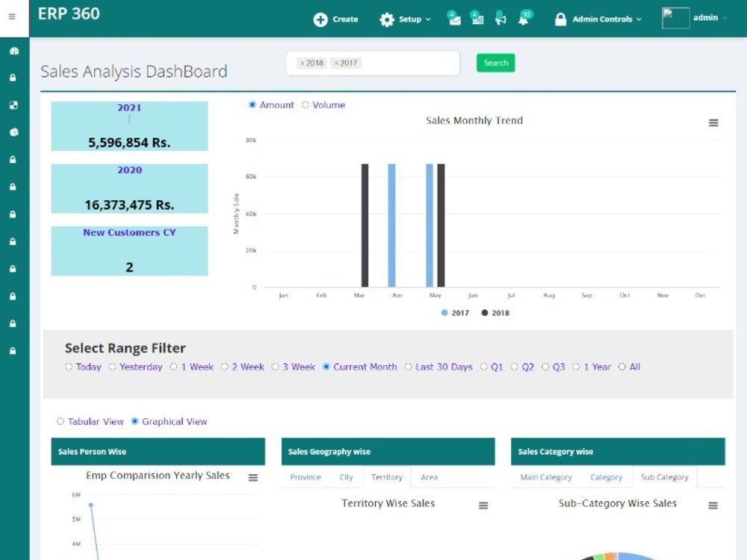Click the Create plus icon
The width and height of the screenshot is (747, 560).
tap(320, 19)
